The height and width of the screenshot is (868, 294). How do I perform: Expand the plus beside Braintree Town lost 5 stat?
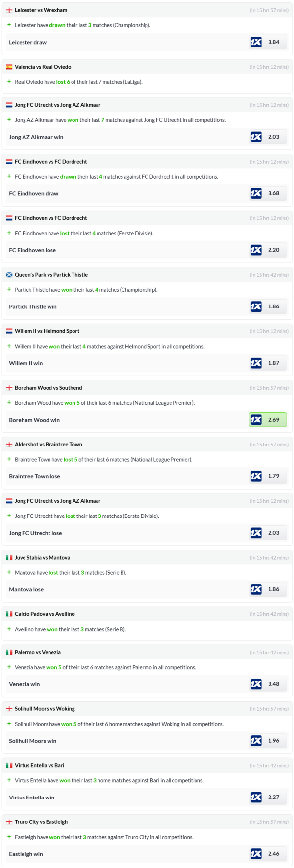pyautogui.click(x=9, y=459)
